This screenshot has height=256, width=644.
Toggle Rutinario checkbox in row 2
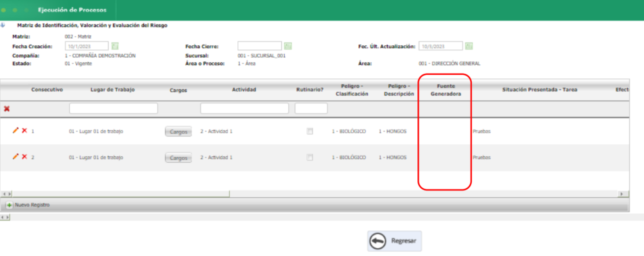coord(310,158)
